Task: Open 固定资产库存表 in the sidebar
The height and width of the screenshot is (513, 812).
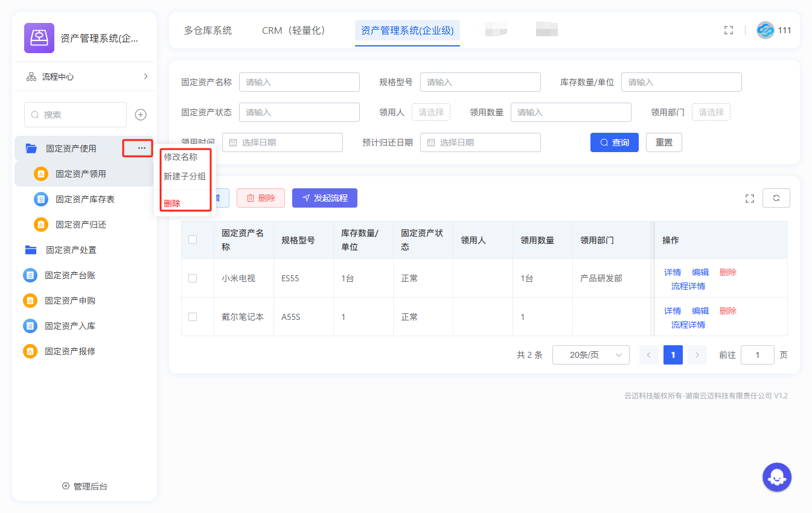Action: coord(85,199)
